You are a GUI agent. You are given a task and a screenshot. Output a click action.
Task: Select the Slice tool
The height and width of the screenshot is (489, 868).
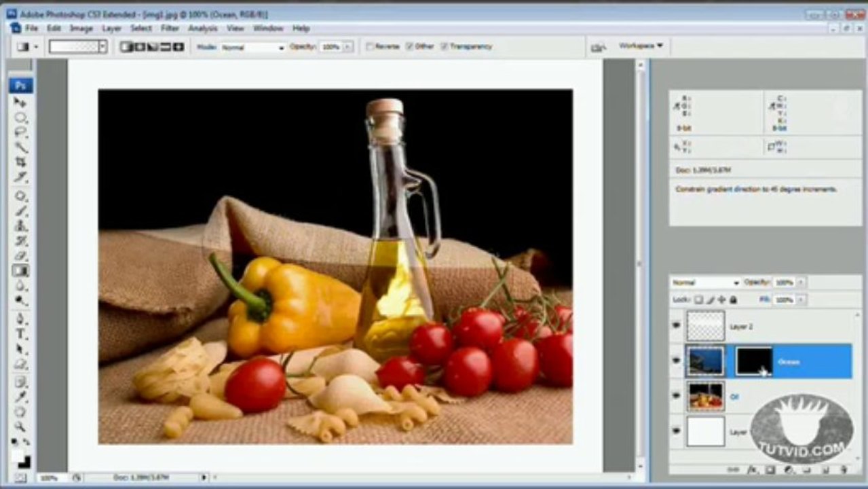tap(21, 177)
